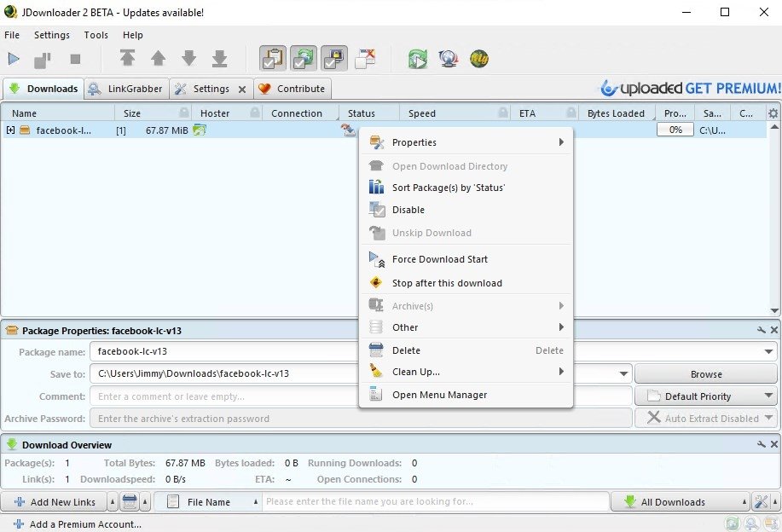Open the Tools menu
Viewport: 782px width, 532px height.
pyautogui.click(x=96, y=35)
